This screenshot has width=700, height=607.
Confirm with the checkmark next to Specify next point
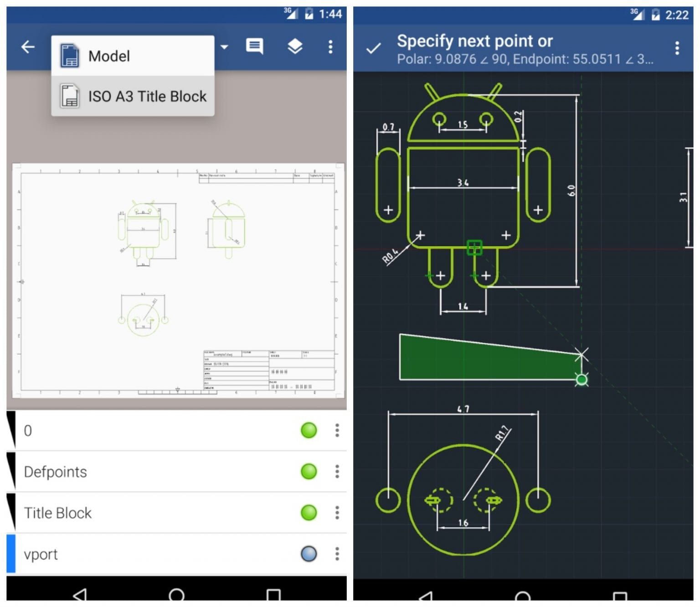click(x=372, y=47)
